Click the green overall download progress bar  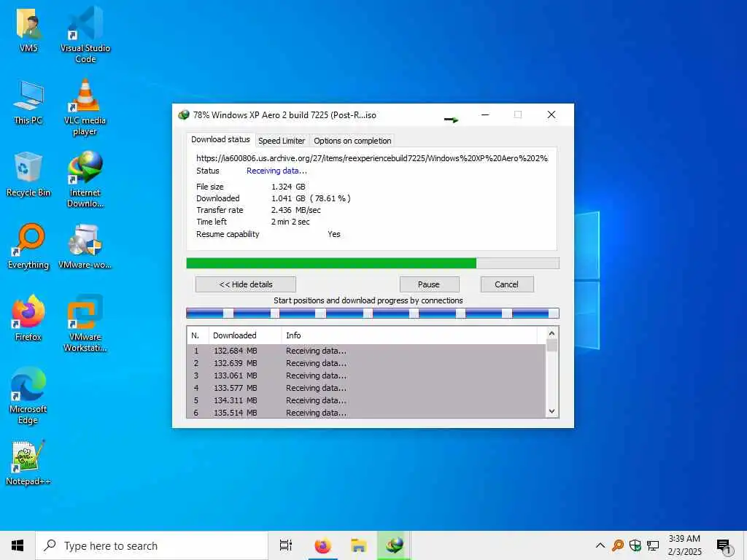(373, 263)
